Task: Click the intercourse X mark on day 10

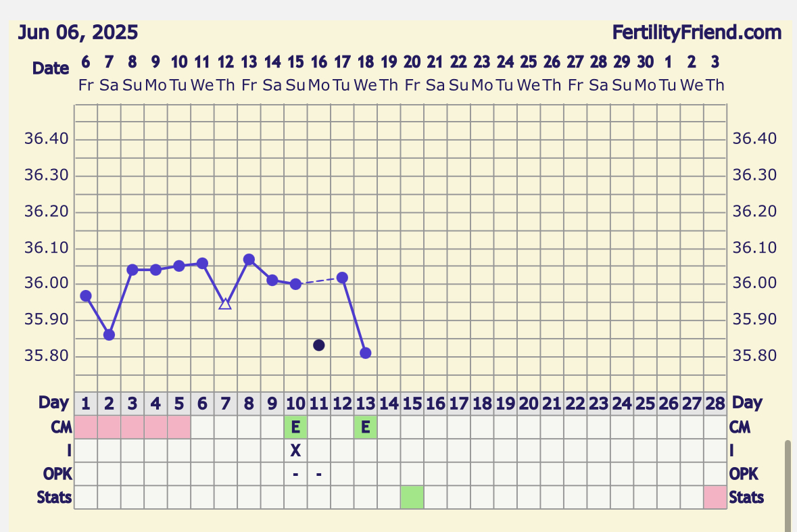Action: click(x=295, y=451)
